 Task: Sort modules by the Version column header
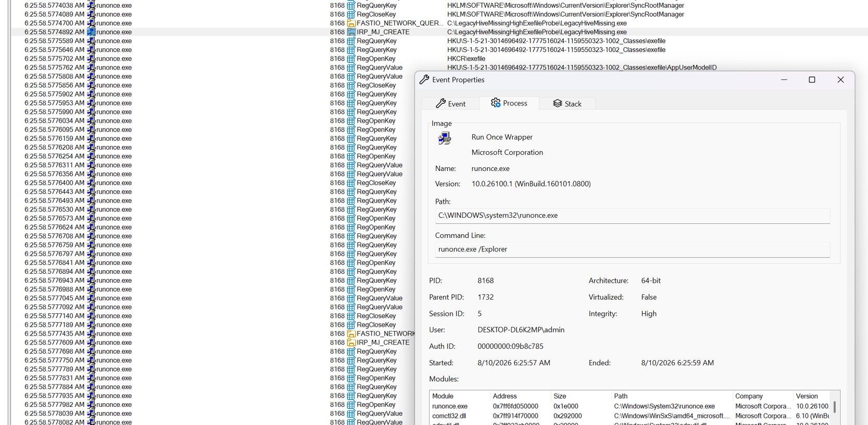(x=812, y=396)
